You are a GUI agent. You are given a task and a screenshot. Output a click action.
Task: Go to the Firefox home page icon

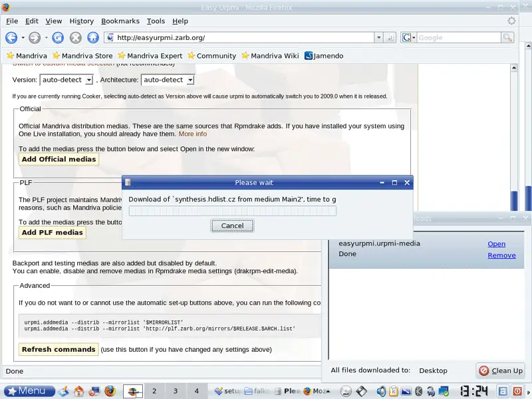pyautogui.click(x=93, y=38)
